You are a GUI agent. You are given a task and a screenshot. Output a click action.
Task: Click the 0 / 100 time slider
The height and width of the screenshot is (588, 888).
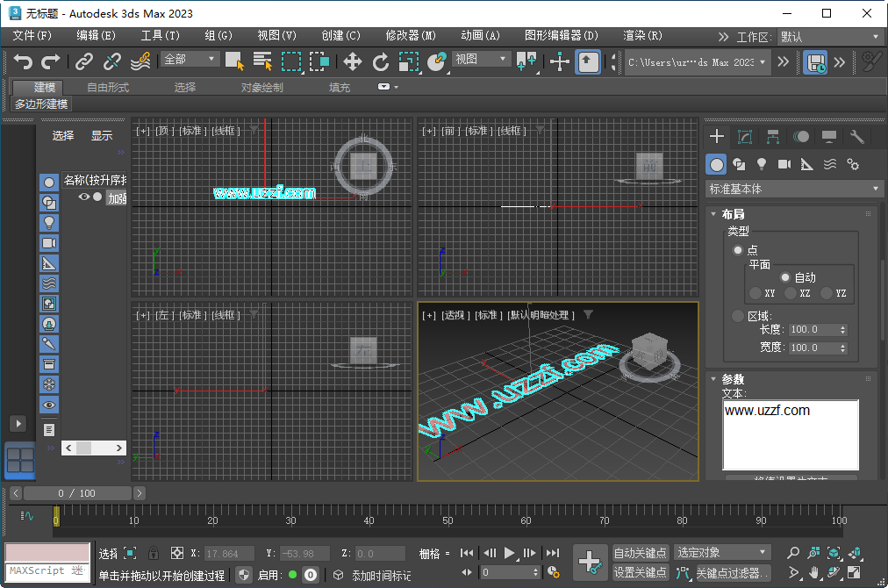(76, 493)
